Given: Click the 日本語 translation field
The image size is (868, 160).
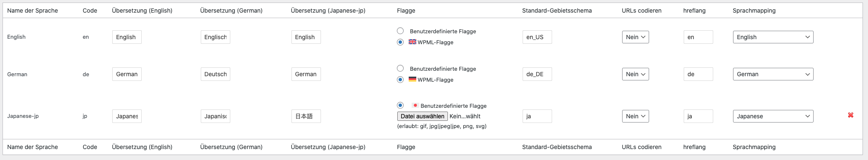Looking at the screenshot, I should tap(306, 116).
